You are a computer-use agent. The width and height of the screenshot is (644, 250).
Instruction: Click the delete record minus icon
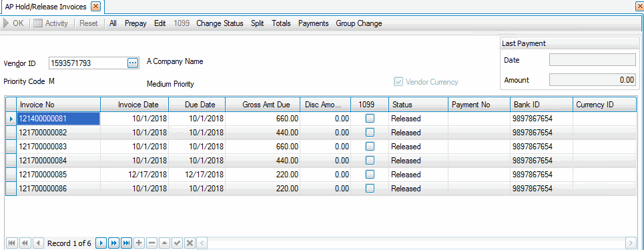(151, 243)
